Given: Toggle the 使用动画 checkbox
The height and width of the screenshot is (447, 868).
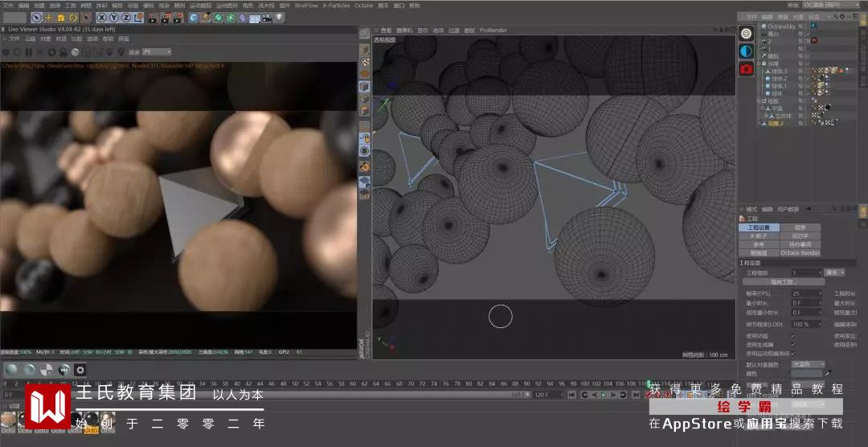Looking at the screenshot, I should [x=793, y=336].
